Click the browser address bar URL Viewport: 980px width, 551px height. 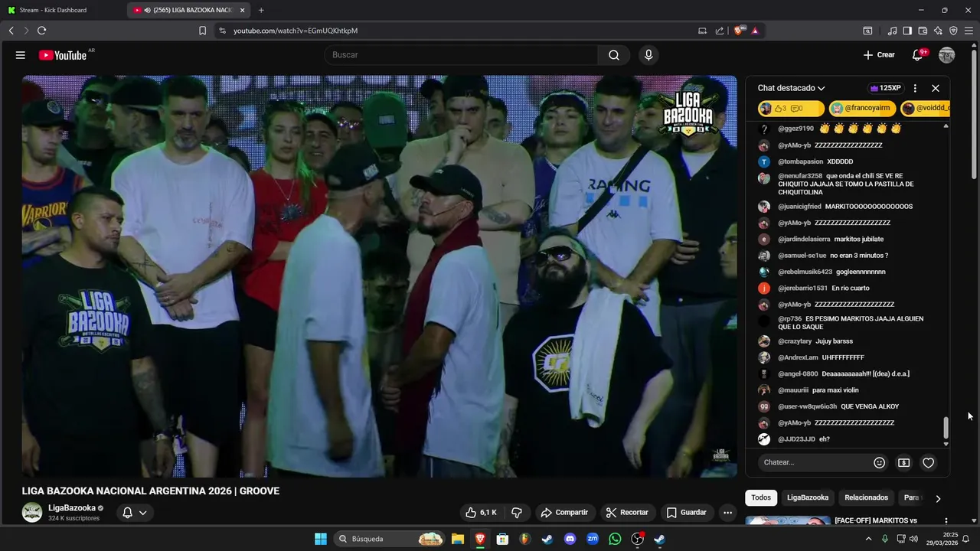click(x=296, y=31)
